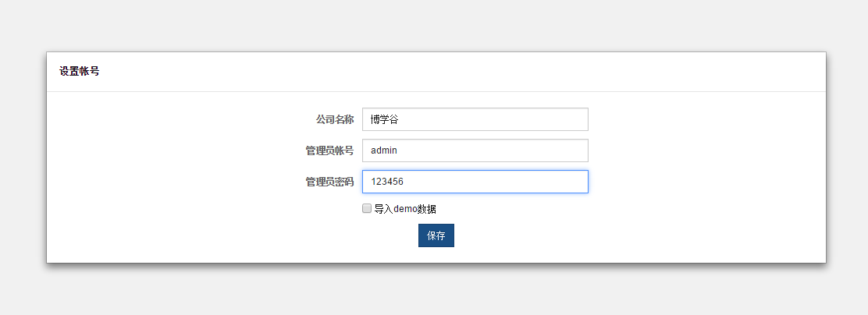Click the 设置帐号 panel heading
The width and height of the screenshot is (868, 315).
click(79, 72)
